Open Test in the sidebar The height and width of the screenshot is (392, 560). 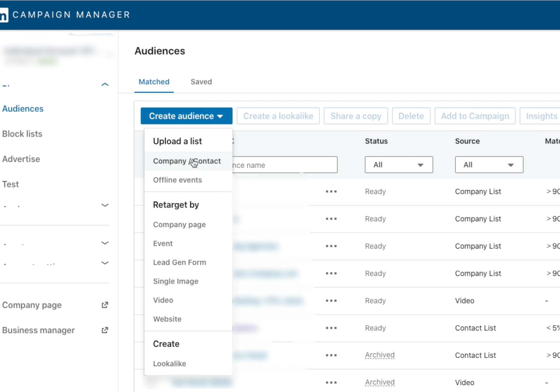click(10, 184)
